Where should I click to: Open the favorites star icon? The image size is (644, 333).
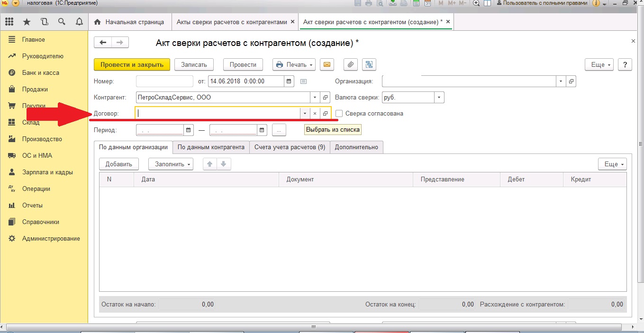(27, 22)
